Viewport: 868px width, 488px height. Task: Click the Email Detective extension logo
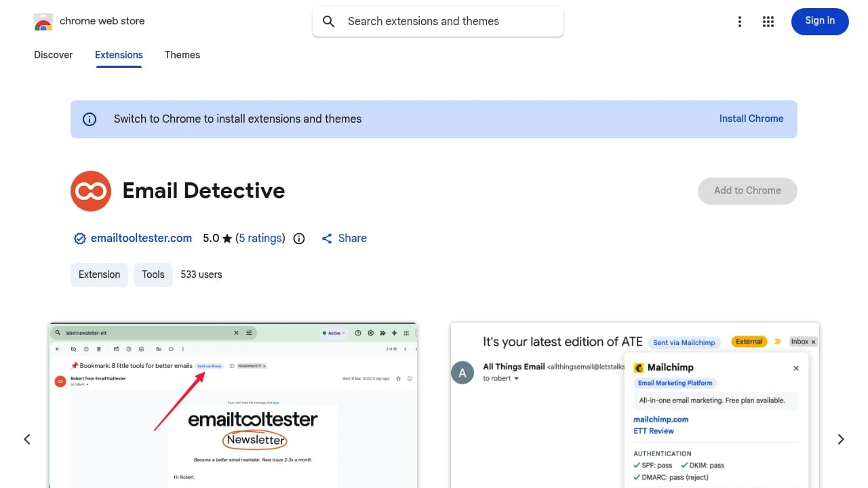90,191
